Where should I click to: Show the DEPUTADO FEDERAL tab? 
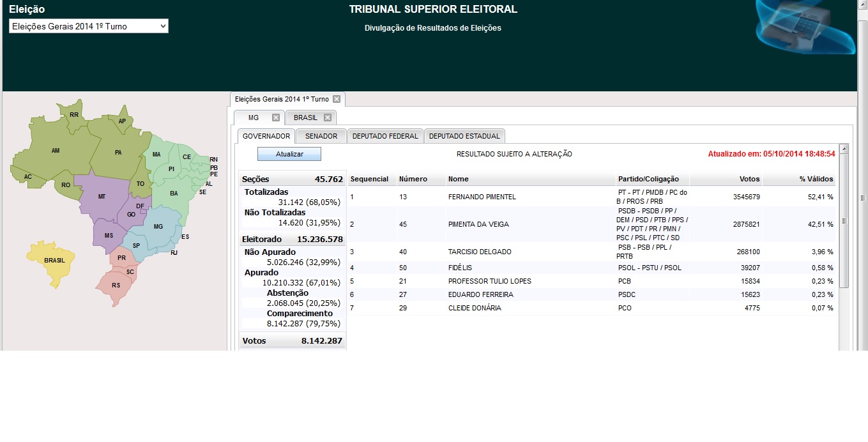pyautogui.click(x=385, y=136)
